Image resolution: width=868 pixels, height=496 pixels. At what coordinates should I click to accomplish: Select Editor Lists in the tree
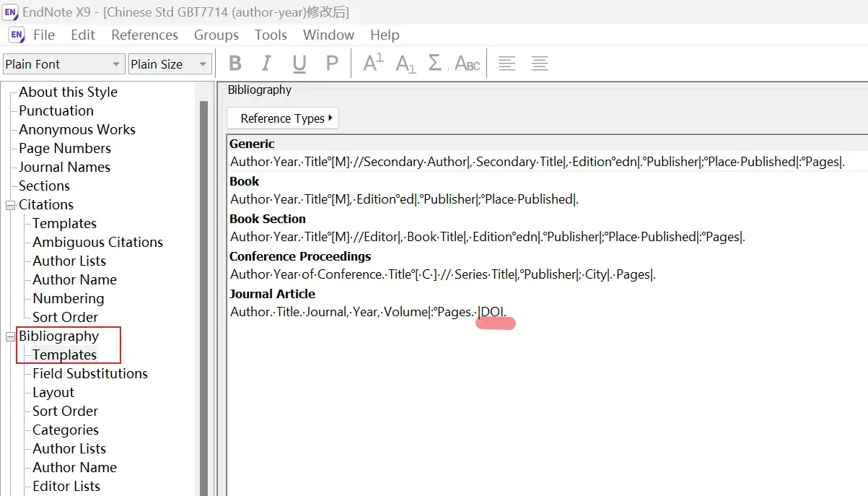66,486
